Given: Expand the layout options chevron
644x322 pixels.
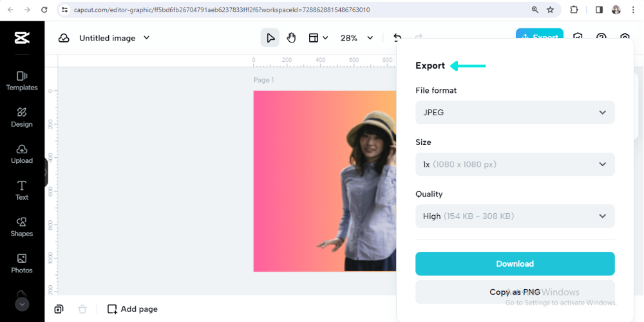Looking at the screenshot, I should click(325, 38).
